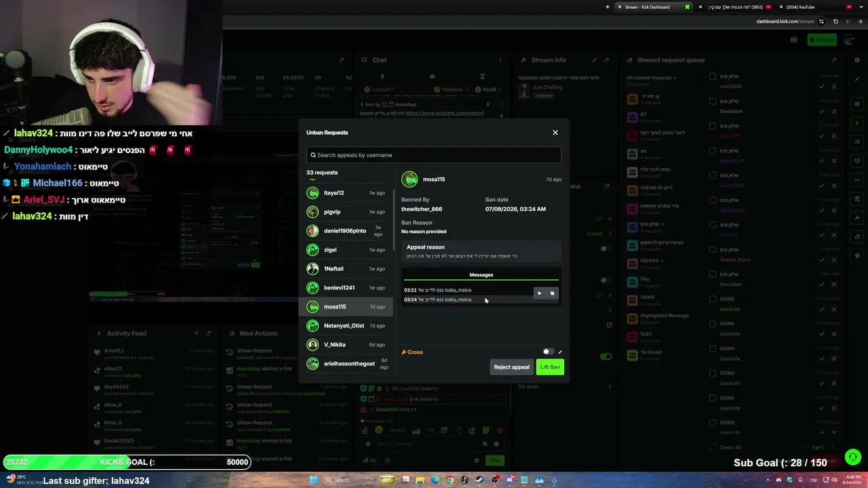Open a new browser tab
868x488 pixels.
(608, 7)
